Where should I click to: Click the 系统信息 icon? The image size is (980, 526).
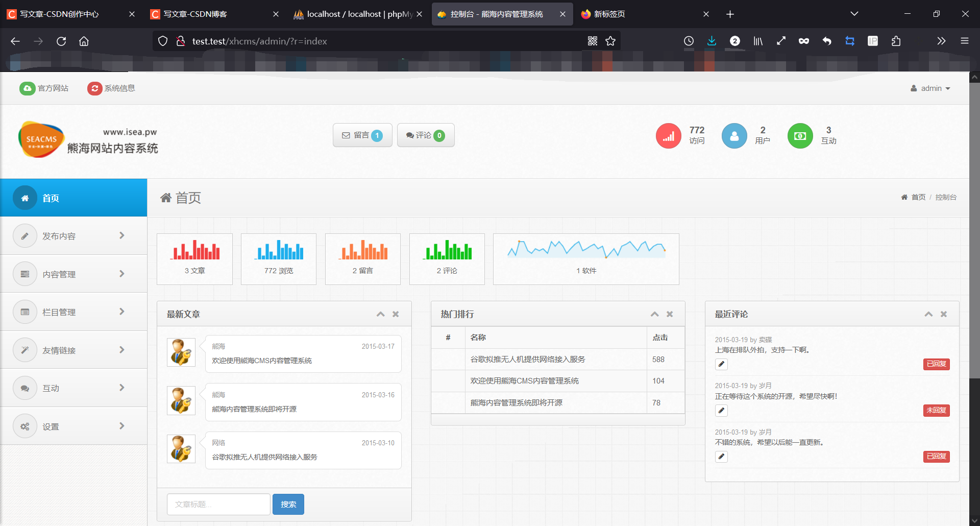(95, 88)
